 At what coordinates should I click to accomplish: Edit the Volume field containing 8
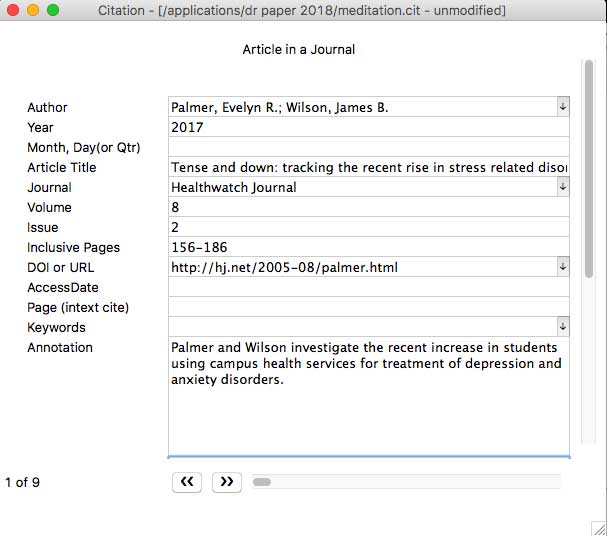(368, 207)
